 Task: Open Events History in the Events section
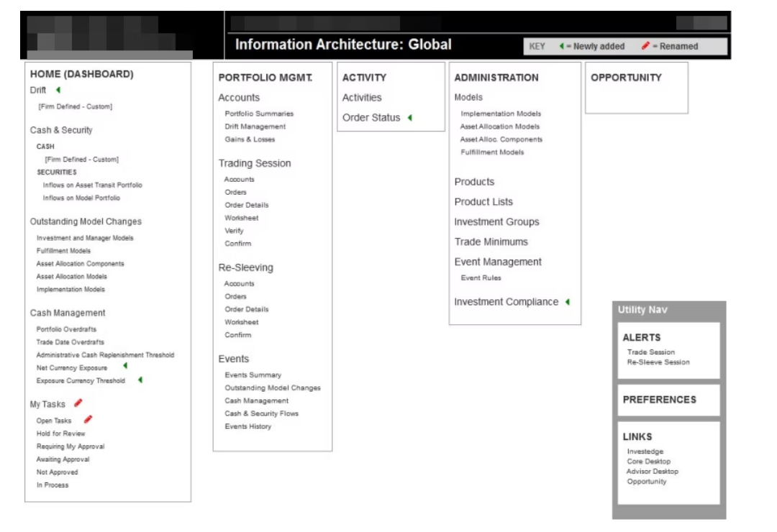250,425
